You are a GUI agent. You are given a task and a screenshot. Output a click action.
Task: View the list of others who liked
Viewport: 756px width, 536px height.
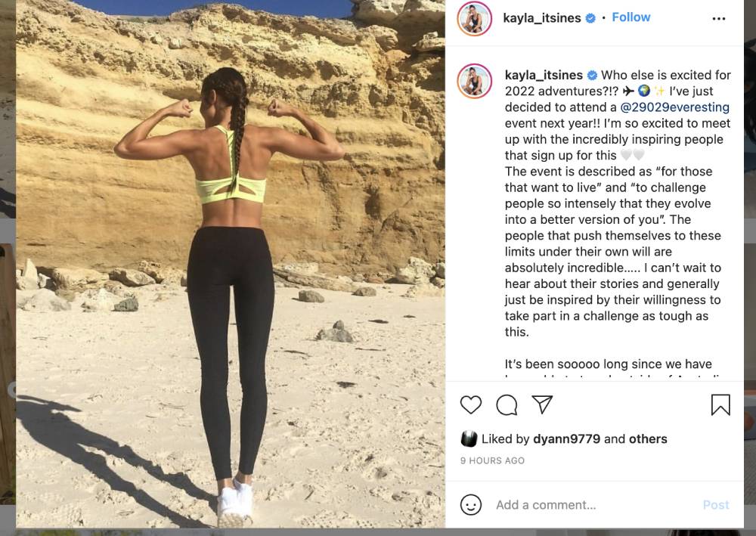648,438
